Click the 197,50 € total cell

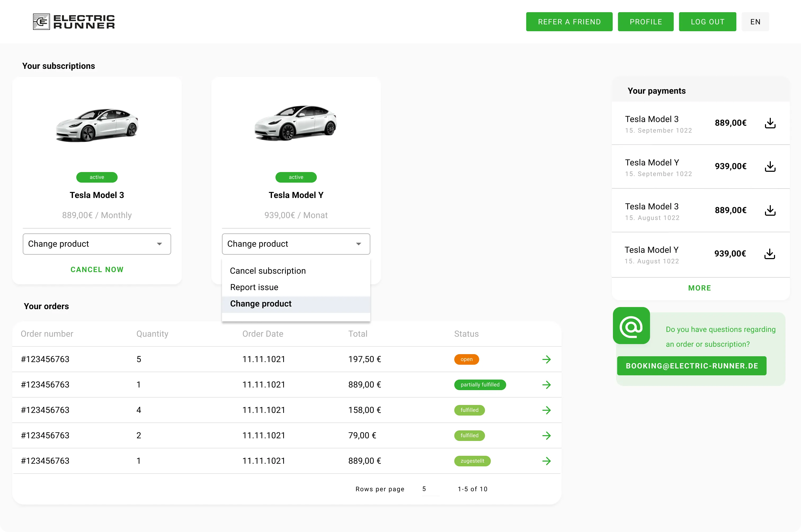pyautogui.click(x=364, y=359)
